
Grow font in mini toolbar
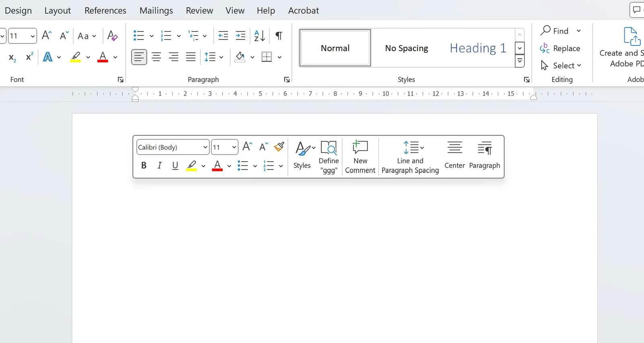pyautogui.click(x=248, y=147)
